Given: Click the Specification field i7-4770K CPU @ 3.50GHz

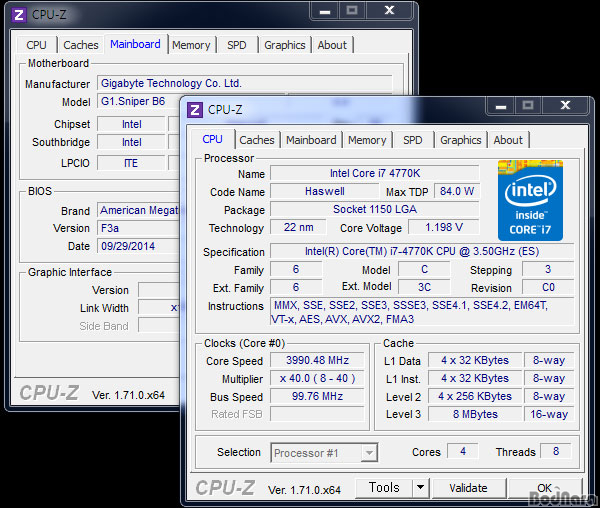Looking at the screenshot, I should [x=422, y=251].
